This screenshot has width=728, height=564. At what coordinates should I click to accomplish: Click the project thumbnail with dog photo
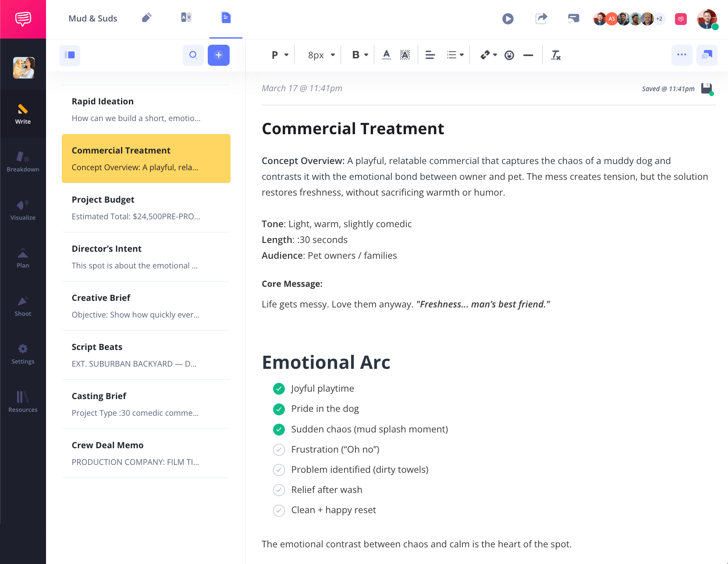point(24,68)
